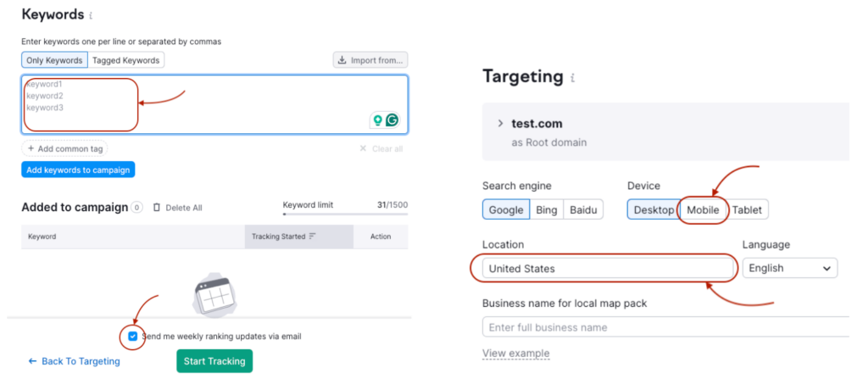The image size is (868, 390).
Task: Switch to Only Keywords tab
Action: click(x=54, y=60)
